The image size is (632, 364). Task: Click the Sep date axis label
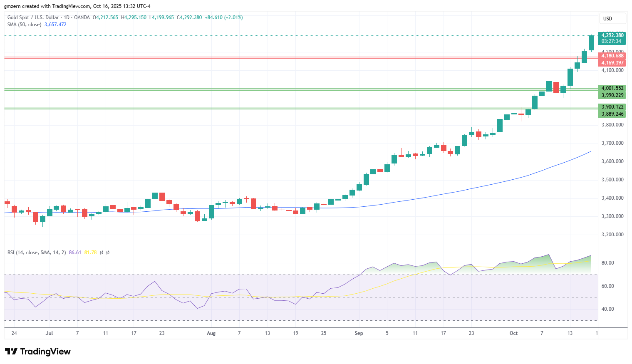359,333
